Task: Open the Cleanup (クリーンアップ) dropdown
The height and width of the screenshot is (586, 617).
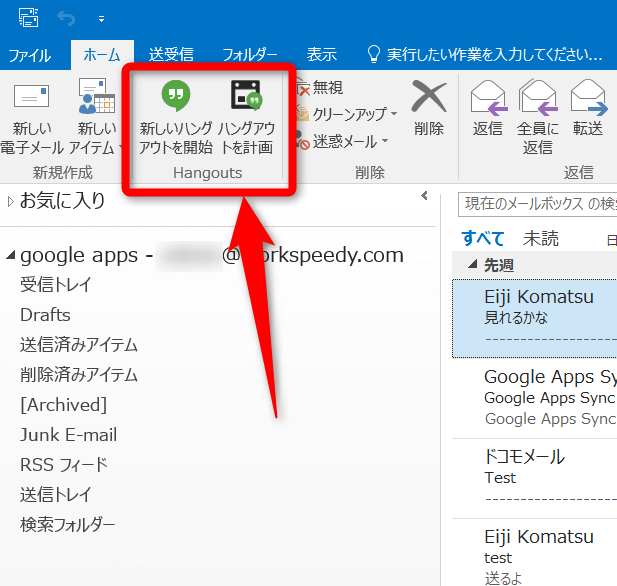Action: [347, 115]
